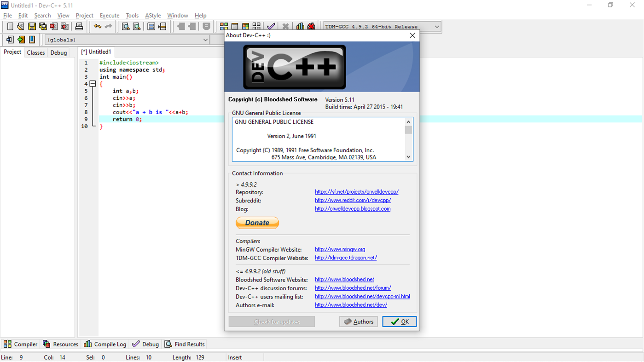Open the bottom Resources tab
Image resolution: width=644 pixels, height=362 pixels.
point(61,344)
